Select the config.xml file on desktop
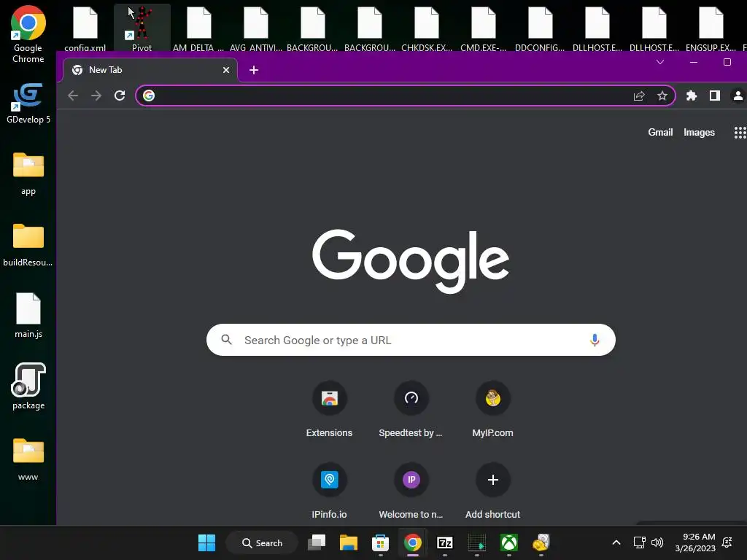 [x=85, y=28]
